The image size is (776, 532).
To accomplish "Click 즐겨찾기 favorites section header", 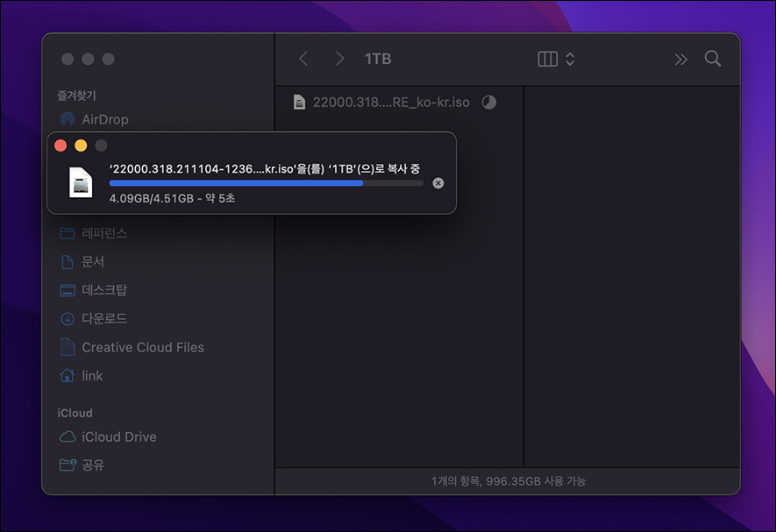I will (76, 96).
